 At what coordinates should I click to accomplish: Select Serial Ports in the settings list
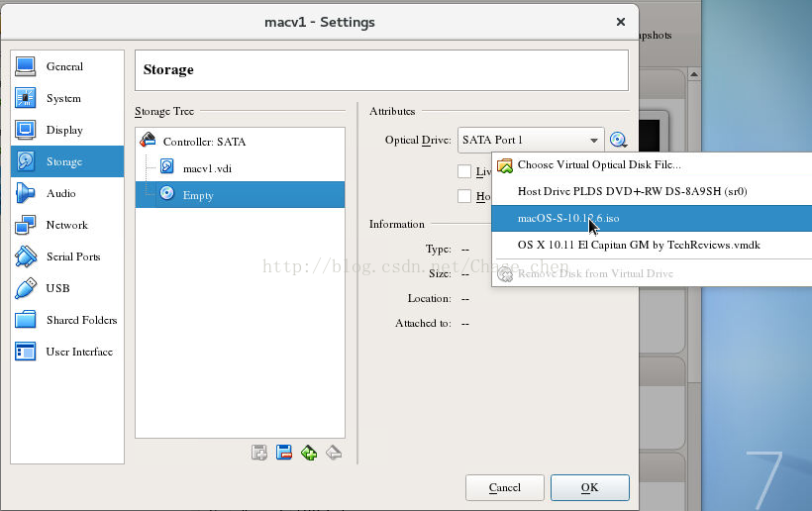[67, 256]
